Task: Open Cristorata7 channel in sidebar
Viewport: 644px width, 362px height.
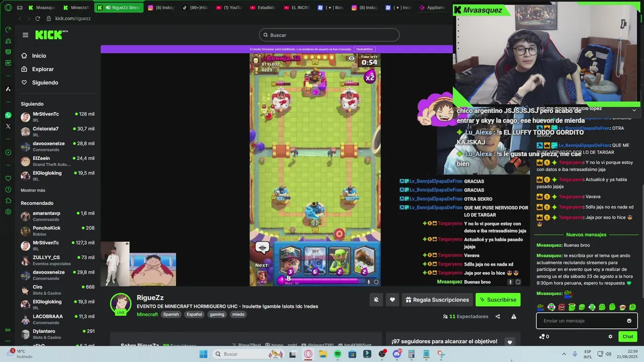Action: 57,132
